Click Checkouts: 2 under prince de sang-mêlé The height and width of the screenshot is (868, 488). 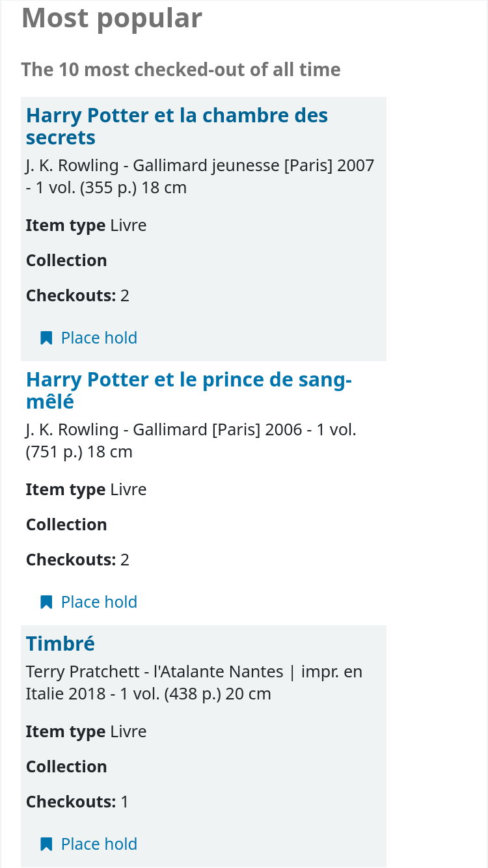(x=77, y=560)
